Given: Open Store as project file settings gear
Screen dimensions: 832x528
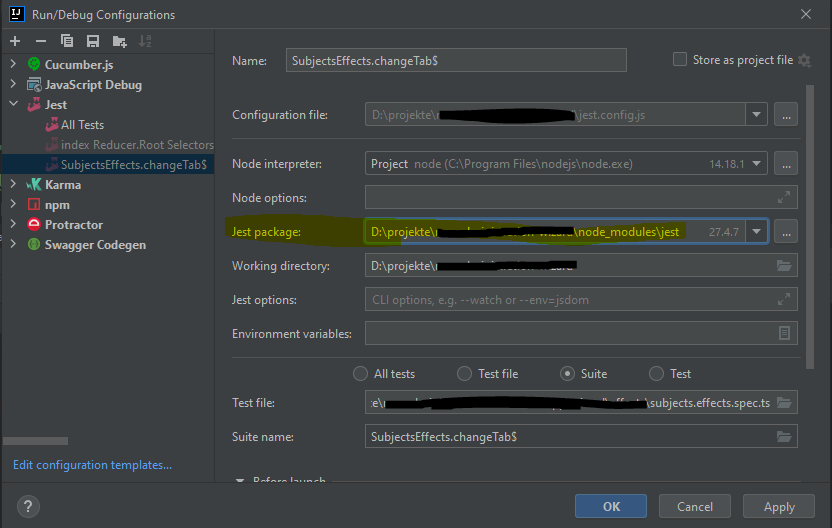Looking at the screenshot, I should tap(804, 60).
